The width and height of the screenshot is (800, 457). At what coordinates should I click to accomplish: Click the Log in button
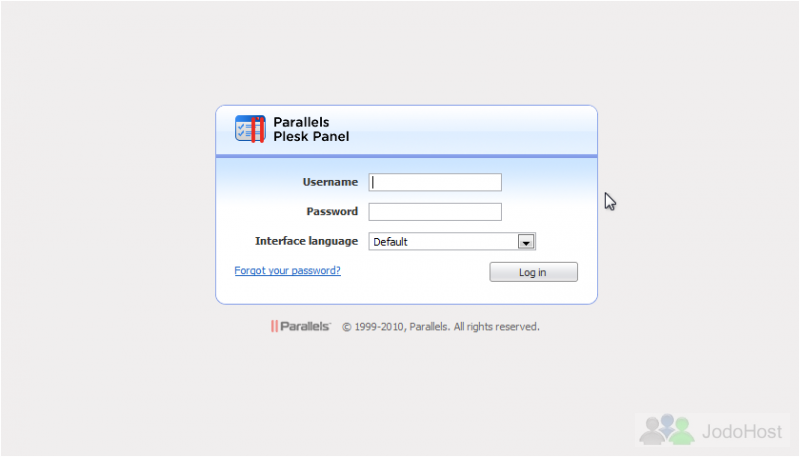click(534, 272)
